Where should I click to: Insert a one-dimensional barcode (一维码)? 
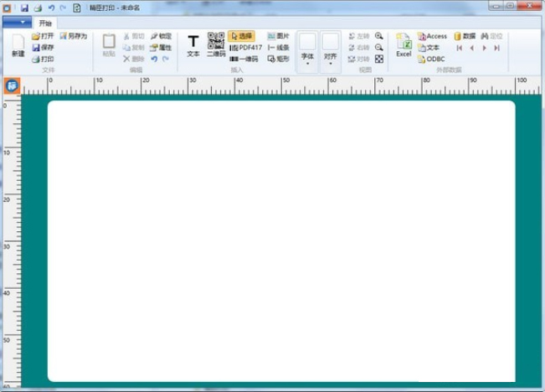click(x=244, y=59)
